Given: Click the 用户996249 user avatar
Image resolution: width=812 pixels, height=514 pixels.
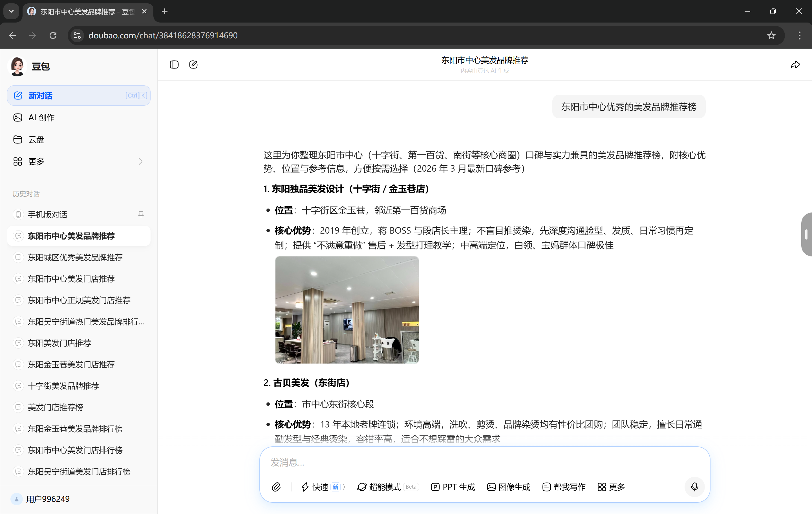Looking at the screenshot, I should click(17, 499).
